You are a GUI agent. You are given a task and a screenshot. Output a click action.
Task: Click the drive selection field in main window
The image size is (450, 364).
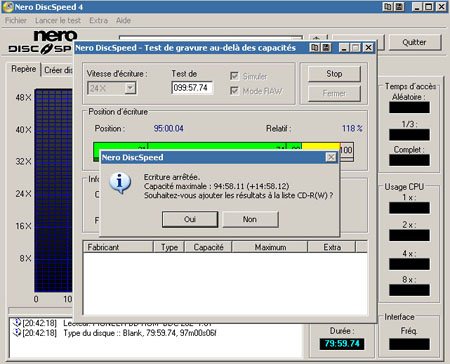pyautogui.click(x=211, y=38)
